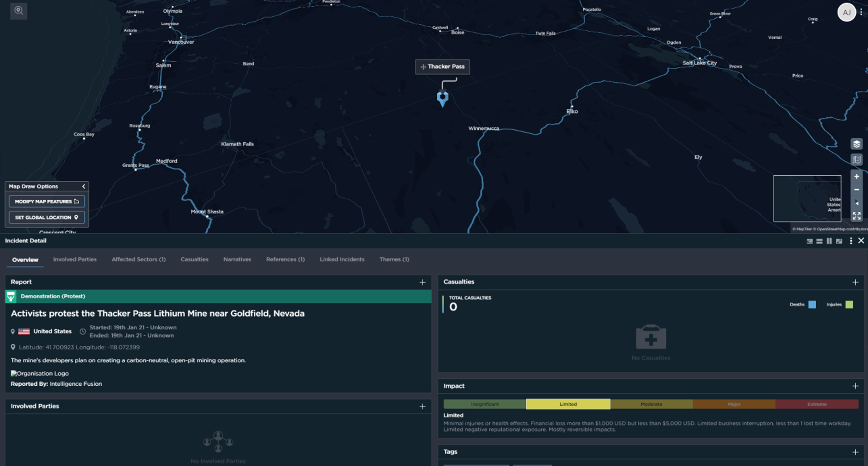
Task: Expand the Tags section at bottom
Action: point(855,452)
